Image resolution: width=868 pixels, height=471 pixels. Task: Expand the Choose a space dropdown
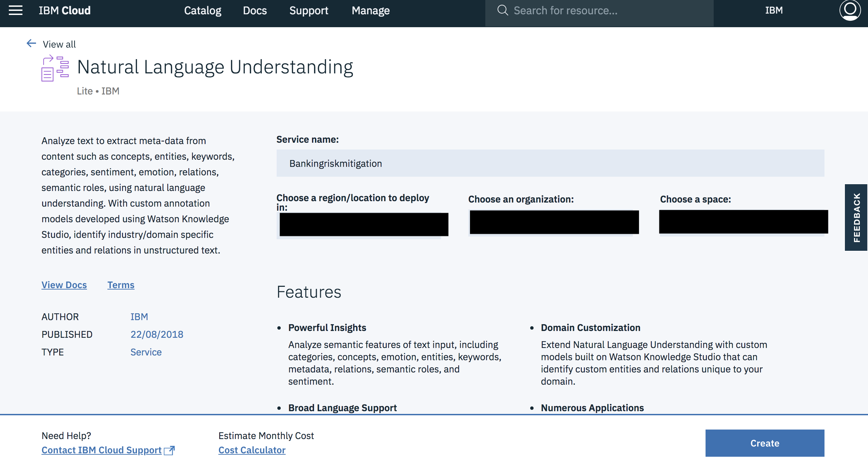pyautogui.click(x=743, y=222)
